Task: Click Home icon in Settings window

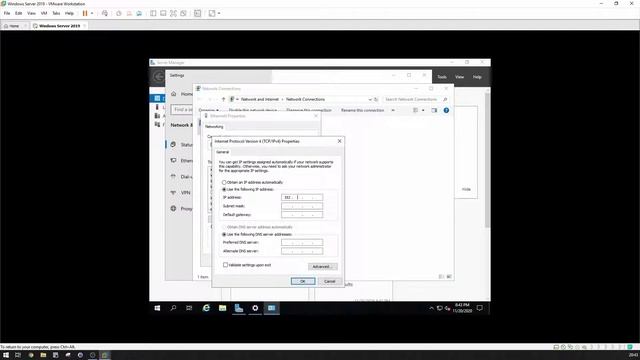Action: point(173,94)
